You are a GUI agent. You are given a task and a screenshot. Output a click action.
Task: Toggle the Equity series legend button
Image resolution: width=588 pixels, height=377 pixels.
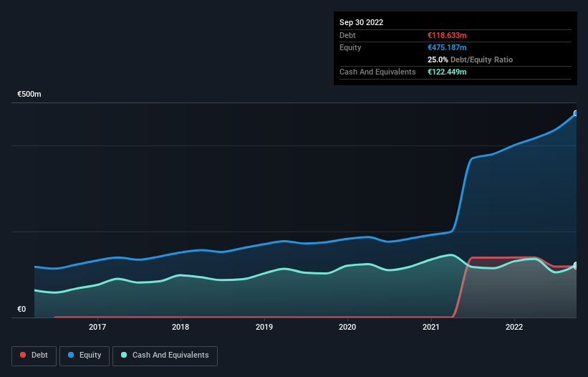point(85,355)
